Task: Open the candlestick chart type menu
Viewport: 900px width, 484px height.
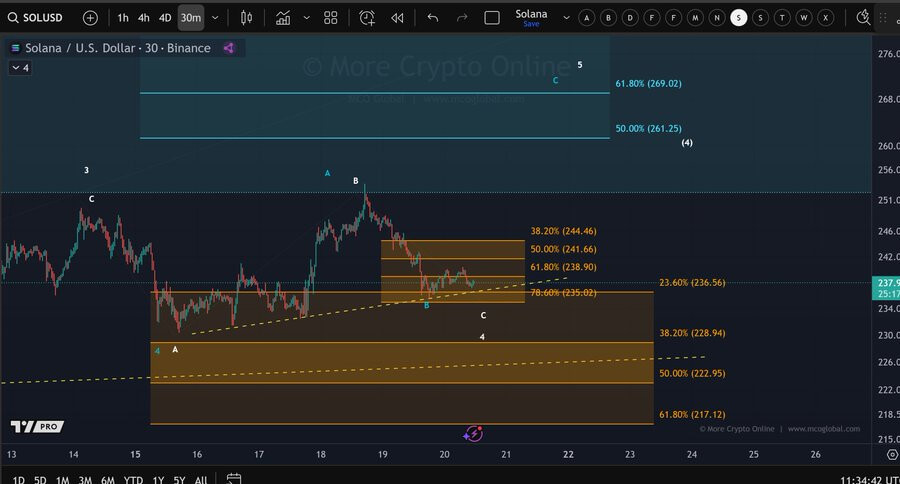Action: 246,18
